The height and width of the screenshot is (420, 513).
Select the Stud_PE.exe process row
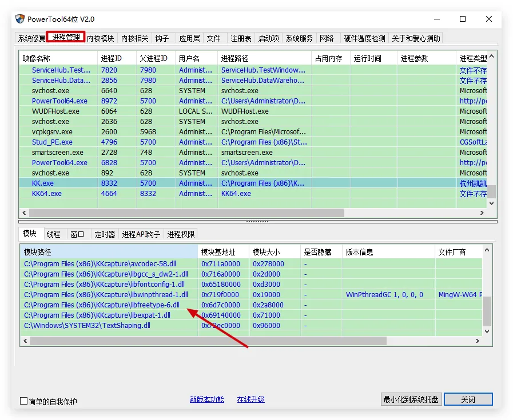[52, 142]
